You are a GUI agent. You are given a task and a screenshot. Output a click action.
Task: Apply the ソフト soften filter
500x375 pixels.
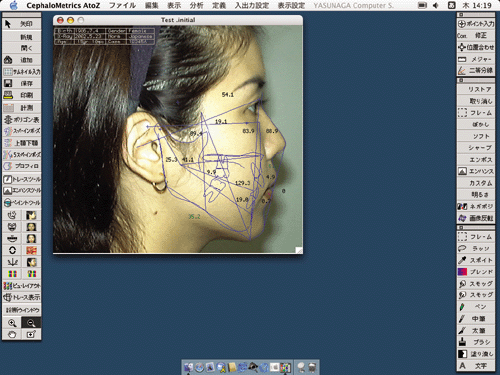(476, 136)
